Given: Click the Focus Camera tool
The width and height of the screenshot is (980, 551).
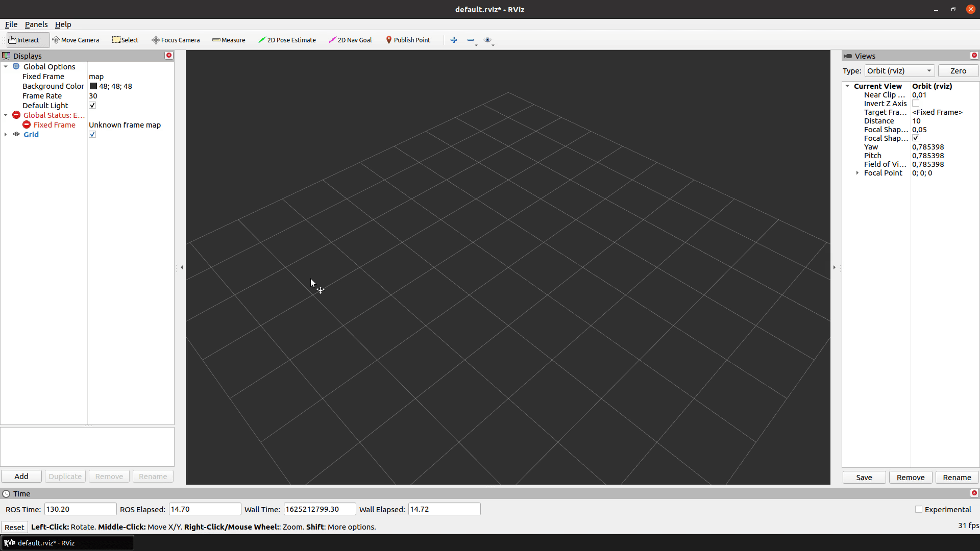Looking at the screenshot, I should click(176, 40).
